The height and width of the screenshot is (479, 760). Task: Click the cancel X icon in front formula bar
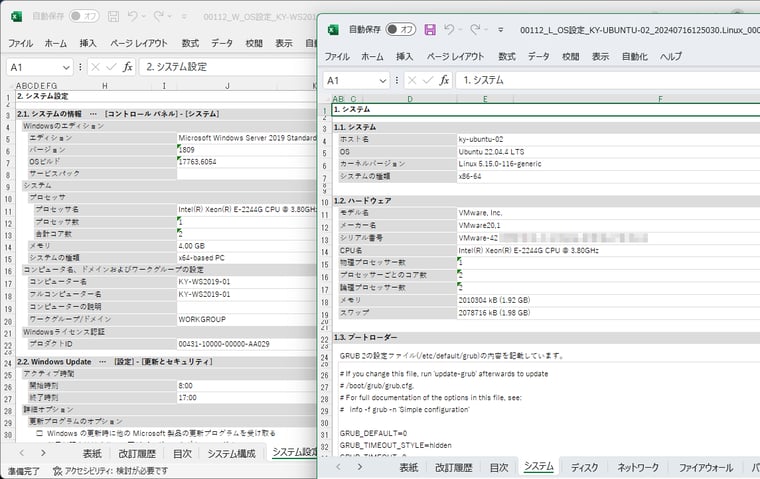pyautogui.click(x=412, y=80)
